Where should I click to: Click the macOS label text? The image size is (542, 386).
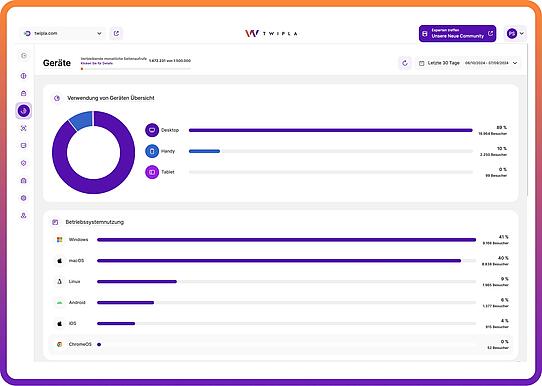[76, 261]
